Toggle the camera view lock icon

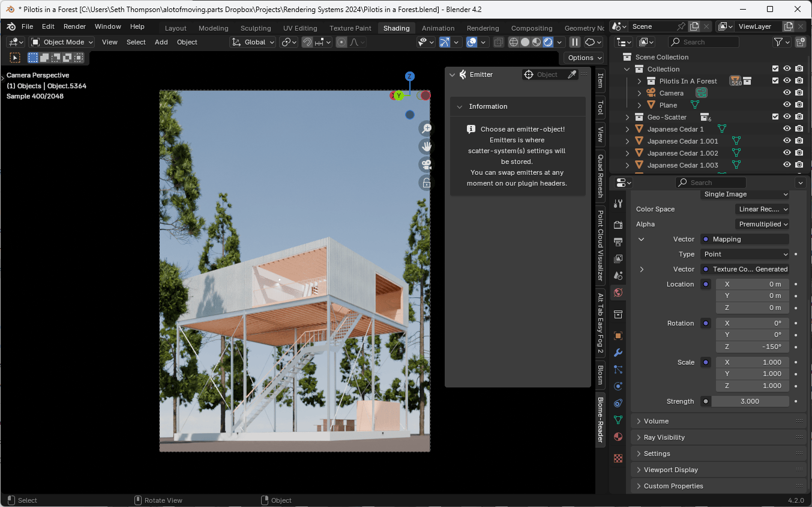tap(426, 183)
